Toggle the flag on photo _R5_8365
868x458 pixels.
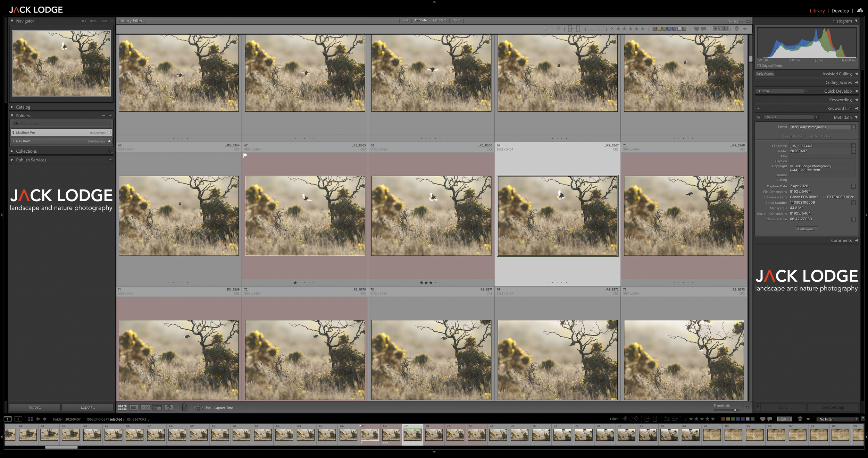[x=245, y=156]
